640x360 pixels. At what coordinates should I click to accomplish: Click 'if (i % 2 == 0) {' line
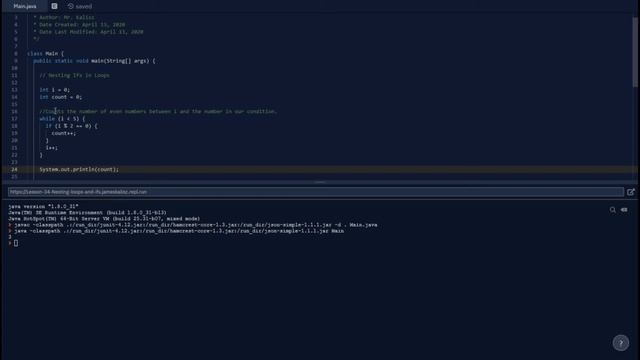71,126
